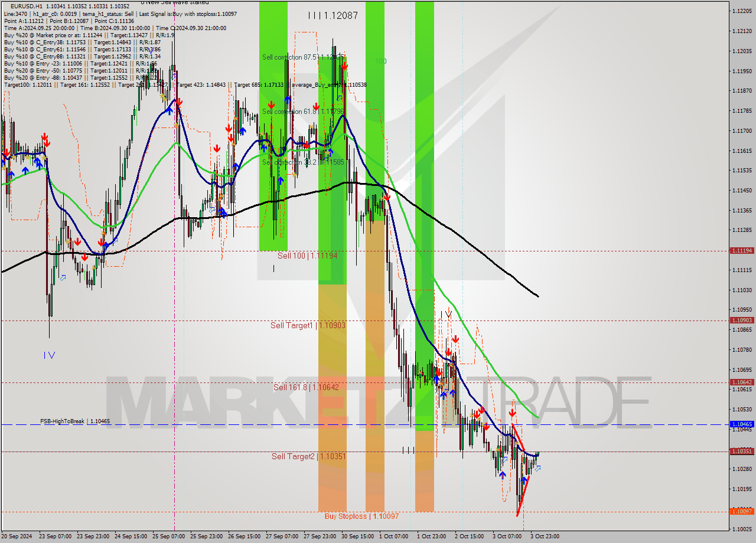This screenshot has height=543, width=756.
Task: Click 'Buy %20 @ Market price' entry line
Action: tap(89, 35)
